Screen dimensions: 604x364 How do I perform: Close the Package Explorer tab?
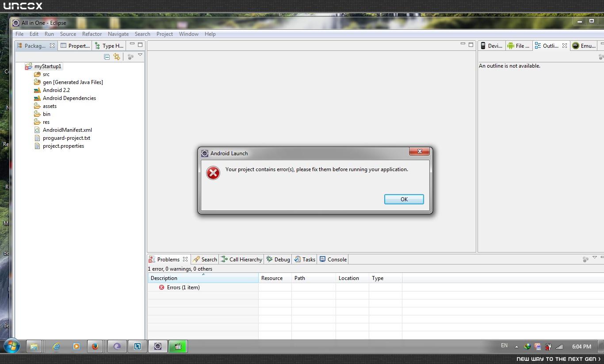(x=52, y=46)
